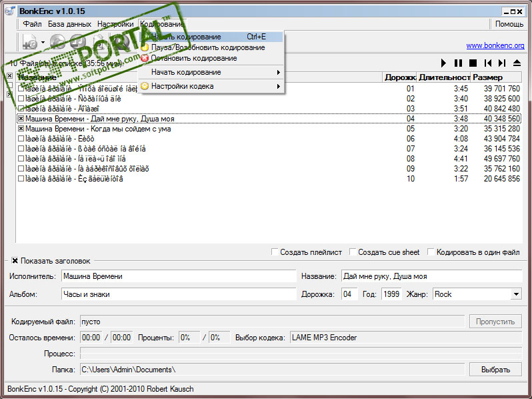Open the arrow beside the add files icon
This screenshot has height=399, width=532.
(43, 43)
